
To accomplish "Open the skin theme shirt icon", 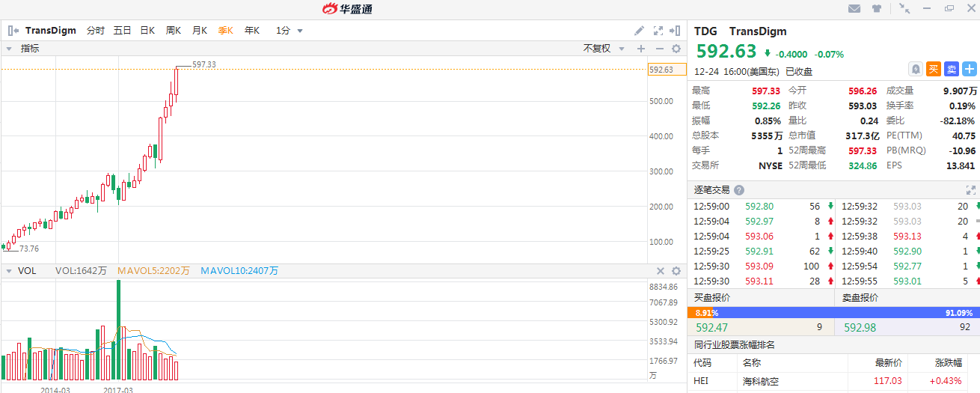I will coord(877,9).
